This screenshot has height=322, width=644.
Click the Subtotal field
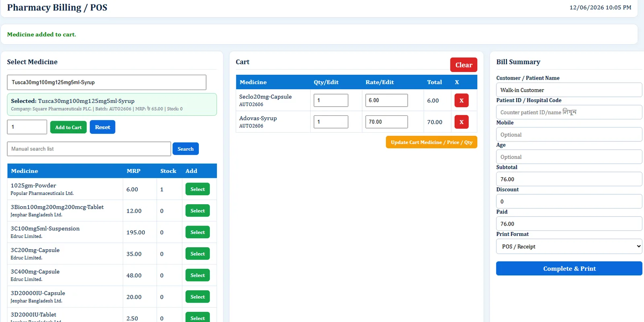[x=569, y=179]
